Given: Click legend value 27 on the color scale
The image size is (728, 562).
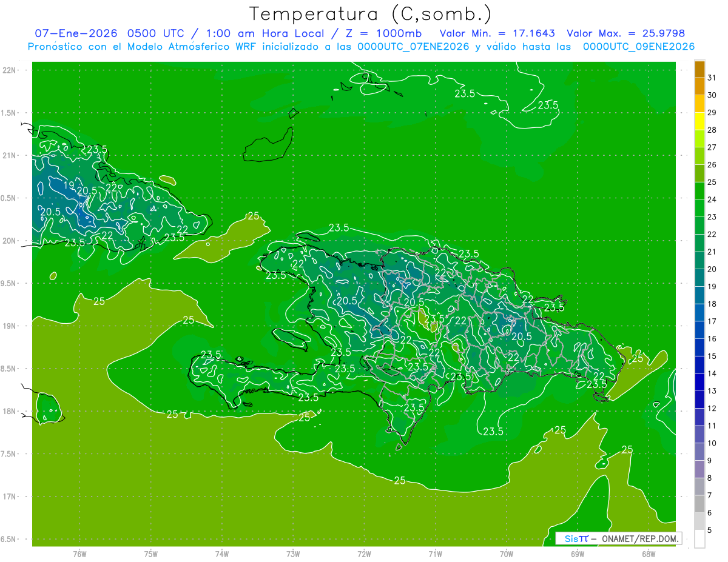Looking at the screenshot, I should (x=712, y=147).
